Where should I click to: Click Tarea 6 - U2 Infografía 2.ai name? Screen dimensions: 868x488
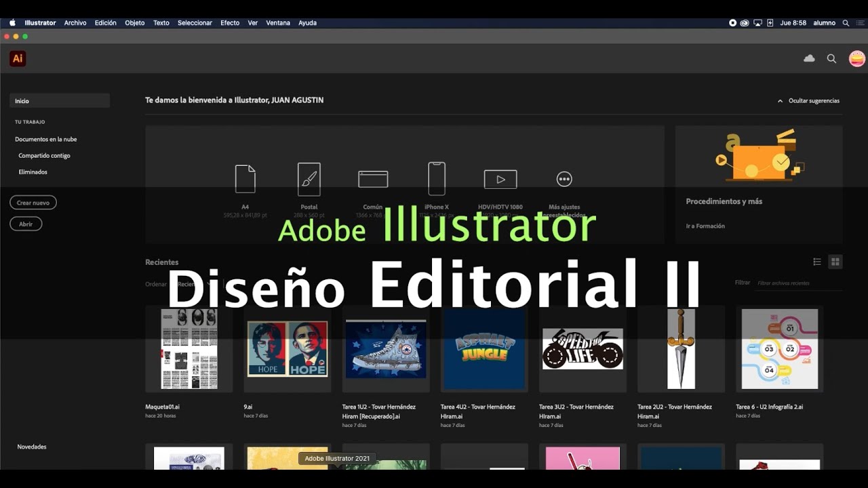pyautogui.click(x=770, y=407)
